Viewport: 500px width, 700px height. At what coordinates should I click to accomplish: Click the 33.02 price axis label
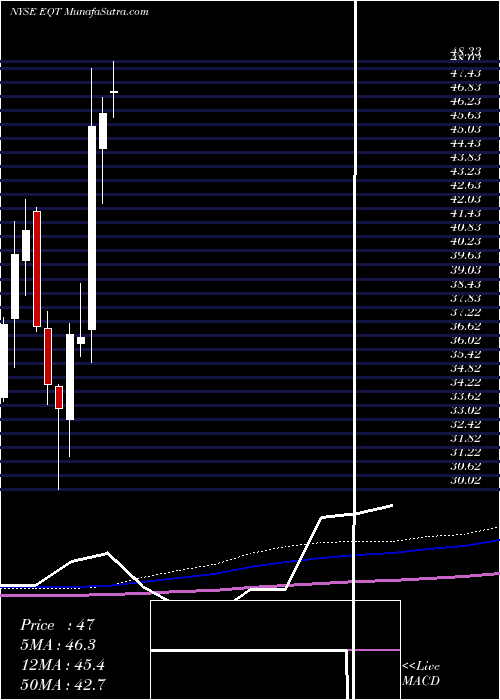point(464,410)
